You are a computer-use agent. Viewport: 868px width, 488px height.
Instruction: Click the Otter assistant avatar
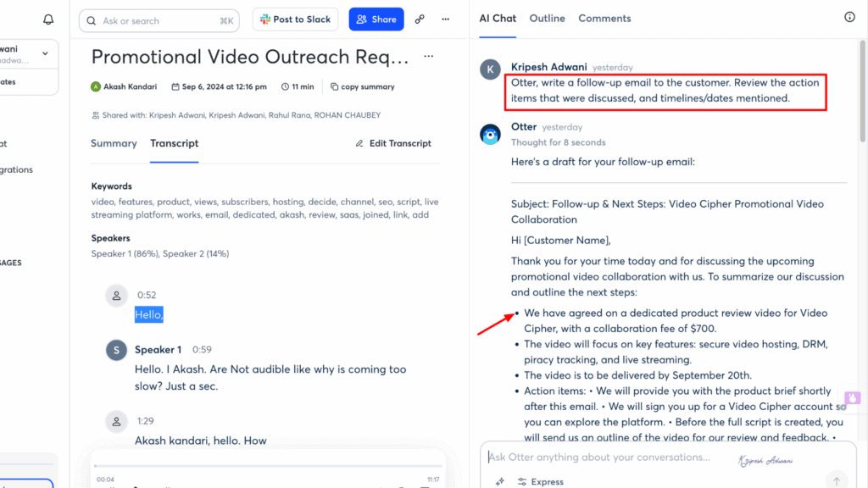(490, 135)
